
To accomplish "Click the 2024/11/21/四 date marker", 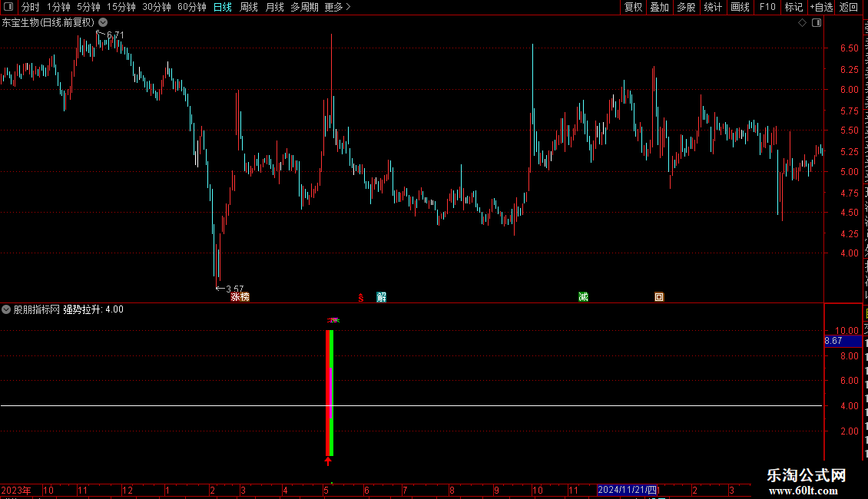I will pyautogui.click(x=627, y=490).
